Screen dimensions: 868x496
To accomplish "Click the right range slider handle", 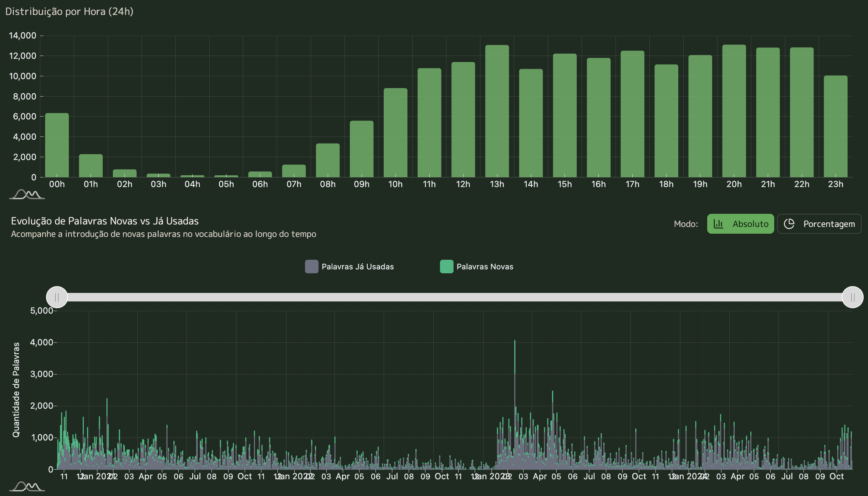I will [852, 297].
